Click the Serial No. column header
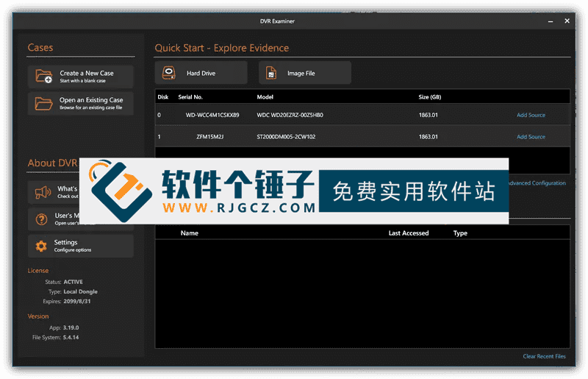 [x=190, y=97]
